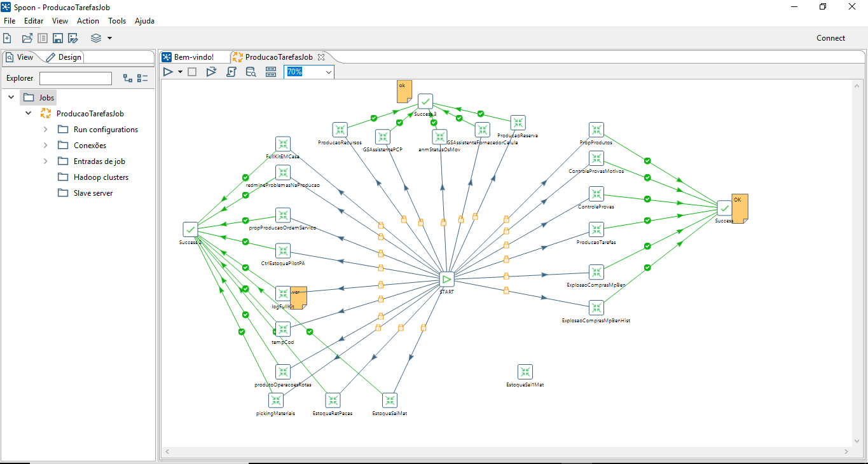Save the current job
The image size is (868, 464).
click(x=57, y=38)
